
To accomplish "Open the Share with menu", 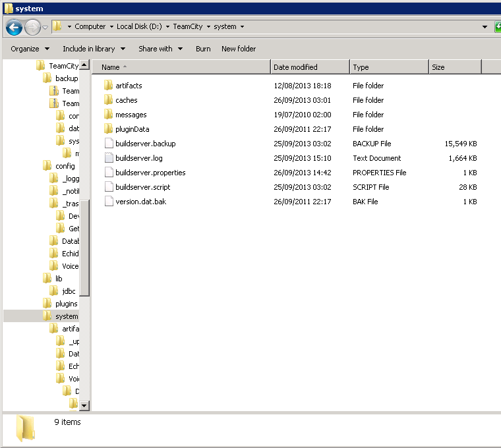I will click(x=160, y=49).
